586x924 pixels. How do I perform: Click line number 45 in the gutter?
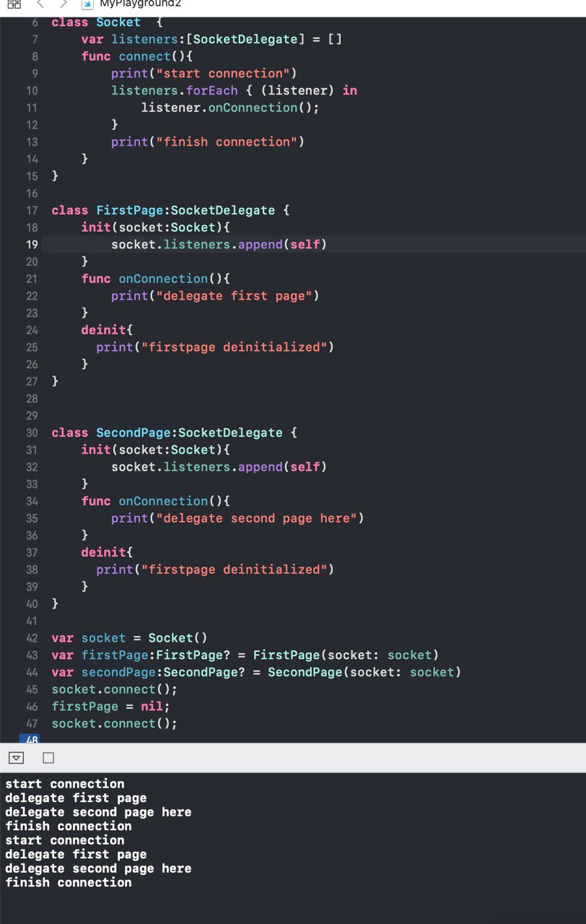(31, 689)
